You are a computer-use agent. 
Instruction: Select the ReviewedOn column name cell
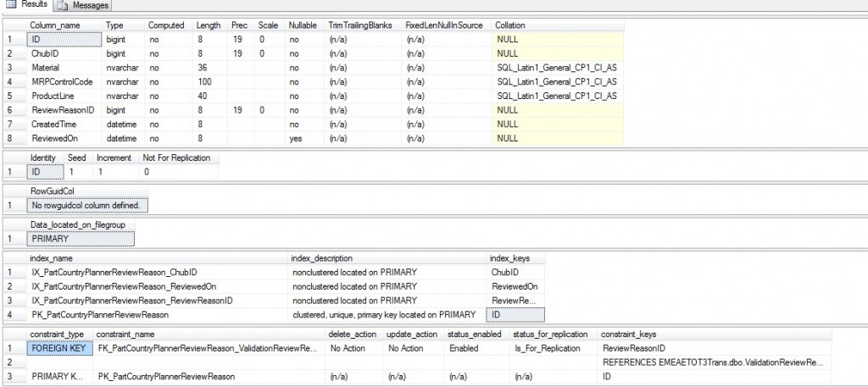[64, 138]
